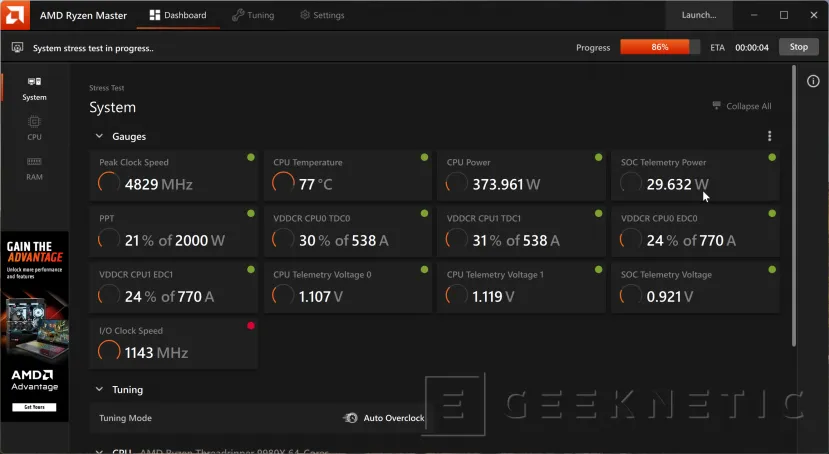The height and width of the screenshot is (454, 829).
Task: Click VDDCR CPU1 EDC1 green status dot
Action: pos(251,270)
